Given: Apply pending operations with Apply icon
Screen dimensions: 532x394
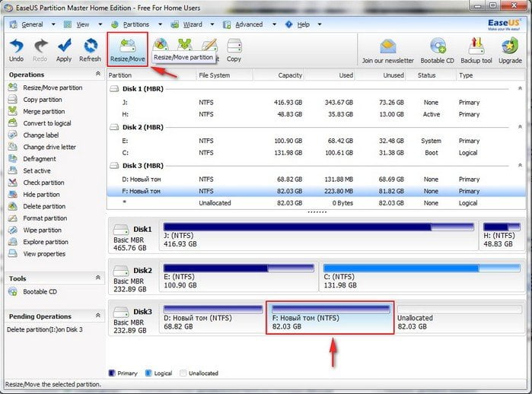Looking at the screenshot, I should click(x=64, y=49).
